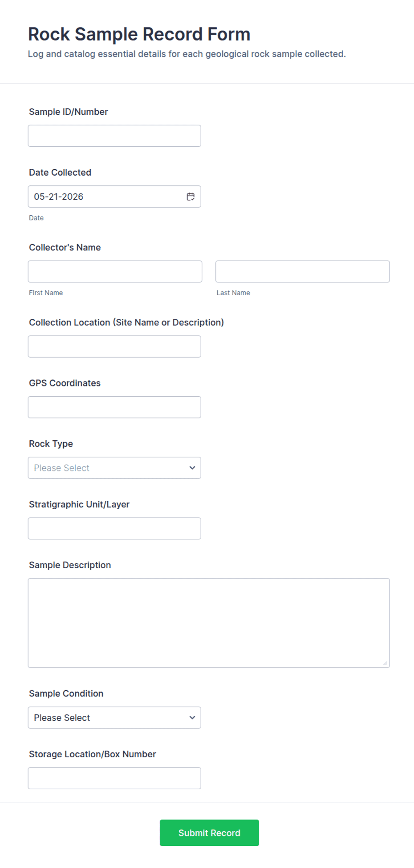Click the Rock Type label
The width and height of the screenshot is (414, 868).
pyautogui.click(x=51, y=444)
